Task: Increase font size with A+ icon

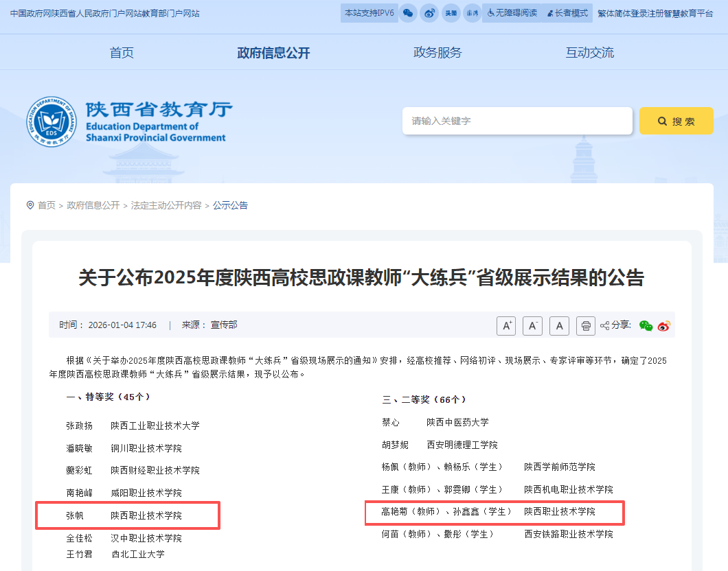Action: (x=506, y=325)
